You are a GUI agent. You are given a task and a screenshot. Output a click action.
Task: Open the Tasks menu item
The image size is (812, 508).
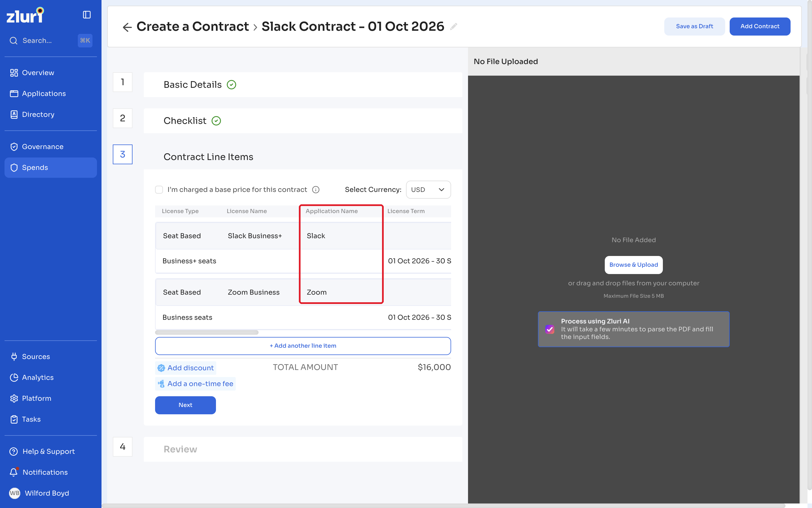coord(51,419)
